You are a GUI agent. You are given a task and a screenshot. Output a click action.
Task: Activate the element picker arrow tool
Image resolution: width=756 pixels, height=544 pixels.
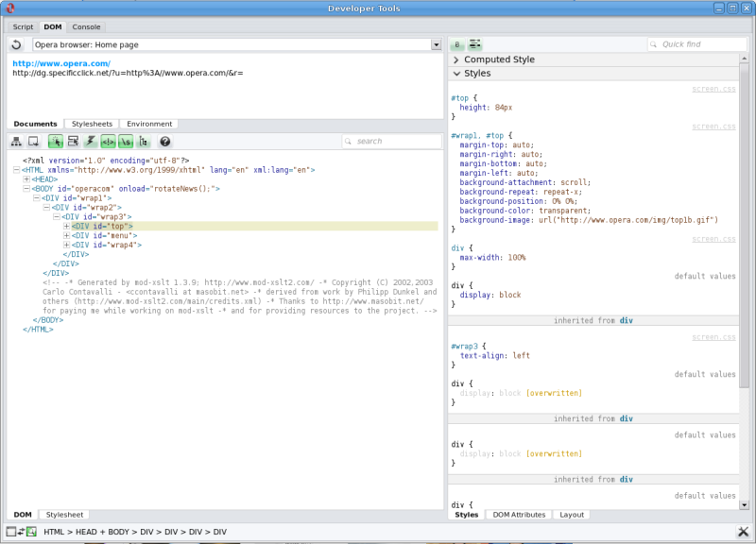click(57, 141)
